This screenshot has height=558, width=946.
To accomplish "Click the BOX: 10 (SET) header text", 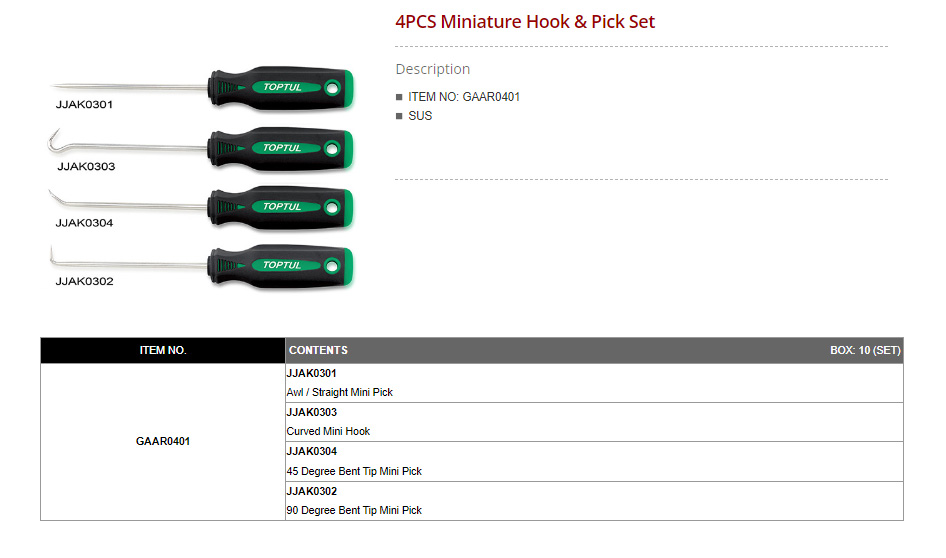I will tap(865, 351).
